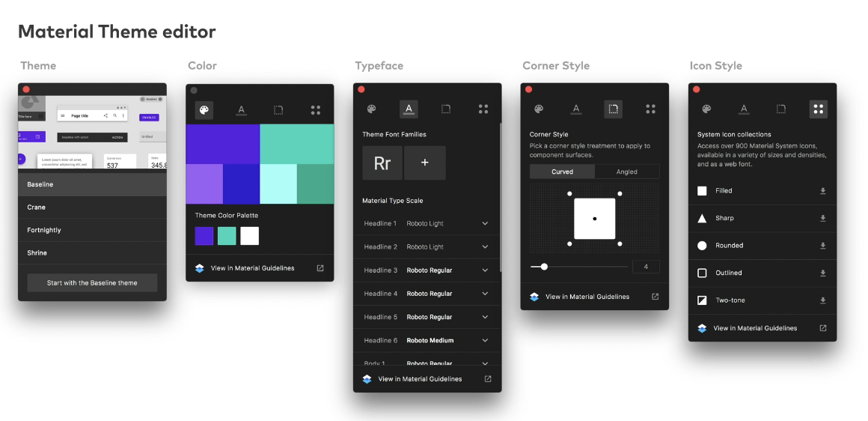
Task: Open View in Material Guidelines in Icon Style panel
Action: [x=755, y=328]
